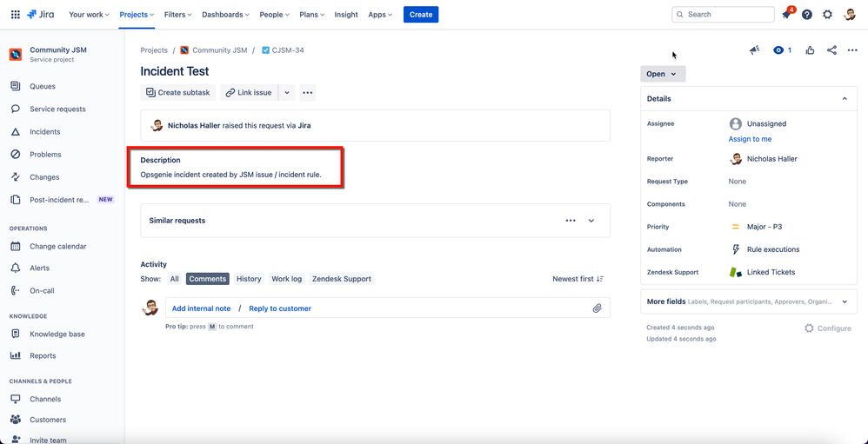Click Create subtask

(178, 93)
